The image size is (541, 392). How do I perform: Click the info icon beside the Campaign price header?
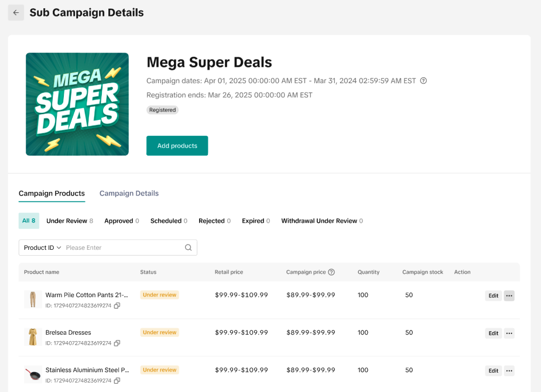(331, 272)
